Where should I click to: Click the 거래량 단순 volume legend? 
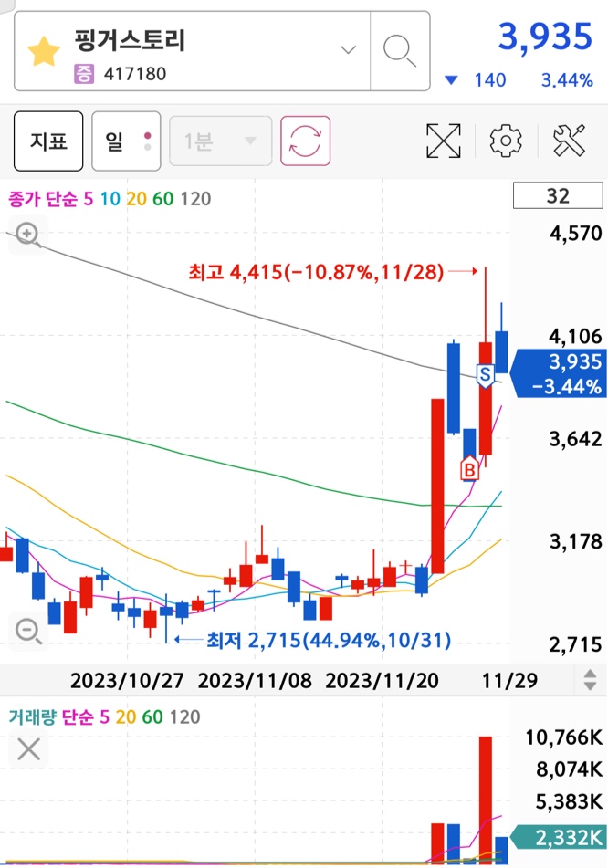(x=51, y=716)
